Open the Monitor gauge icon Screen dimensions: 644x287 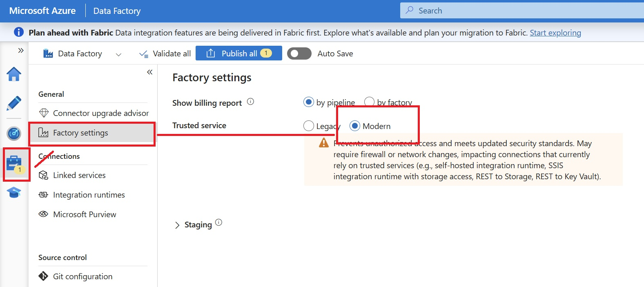(x=14, y=133)
